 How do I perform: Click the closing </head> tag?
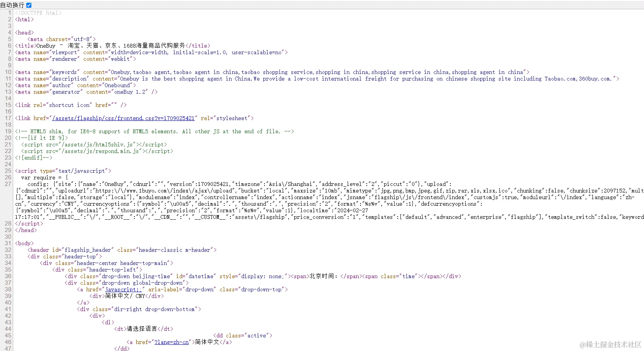pos(26,230)
